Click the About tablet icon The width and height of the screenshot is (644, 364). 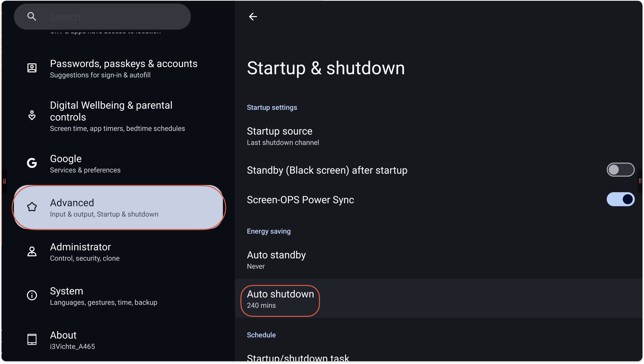pos(32,339)
